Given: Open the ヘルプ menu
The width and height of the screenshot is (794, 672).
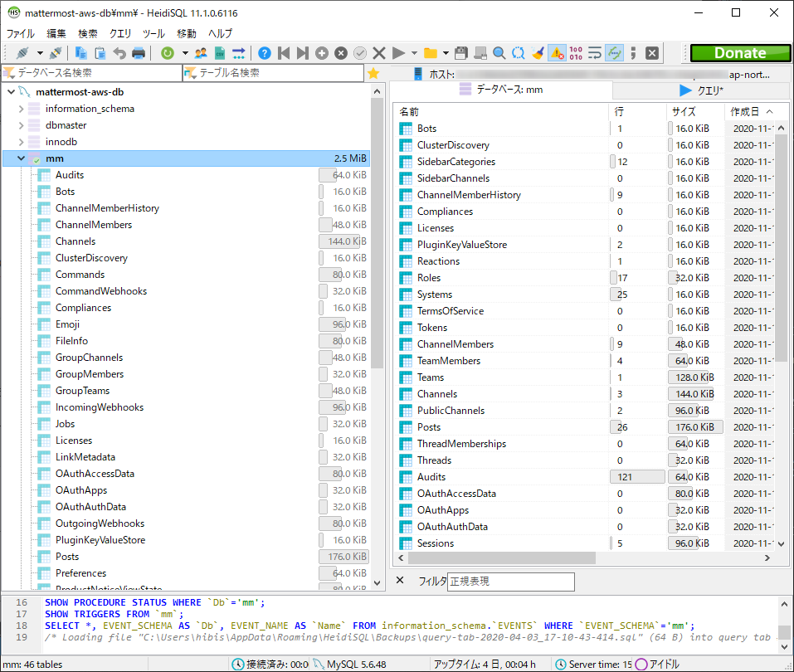Looking at the screenshot, I should coord(220,33).
